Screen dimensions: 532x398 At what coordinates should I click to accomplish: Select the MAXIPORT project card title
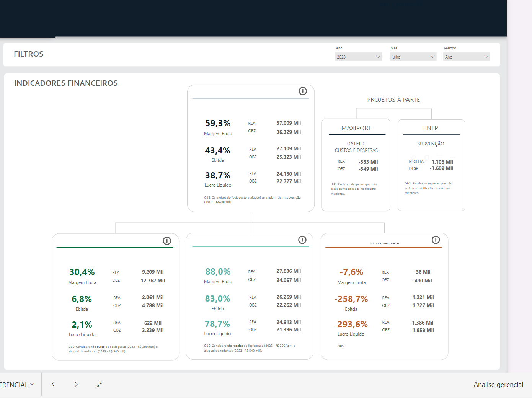(x=356, y=128)
